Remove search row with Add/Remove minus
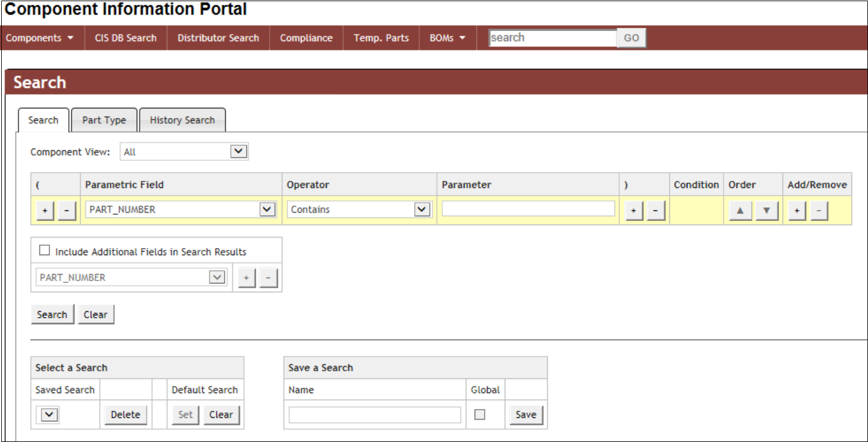This screenshot has height=442, width=868. pos(818,210)
